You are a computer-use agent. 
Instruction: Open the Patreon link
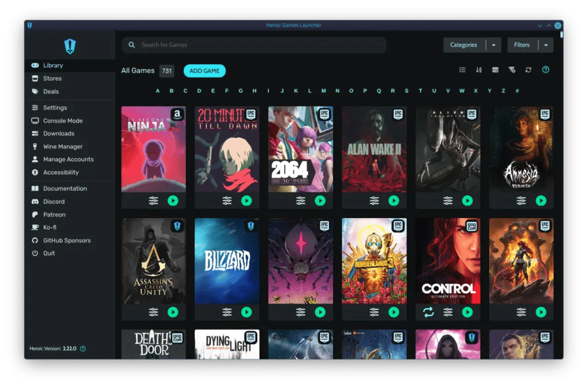[x=69, y=215]
